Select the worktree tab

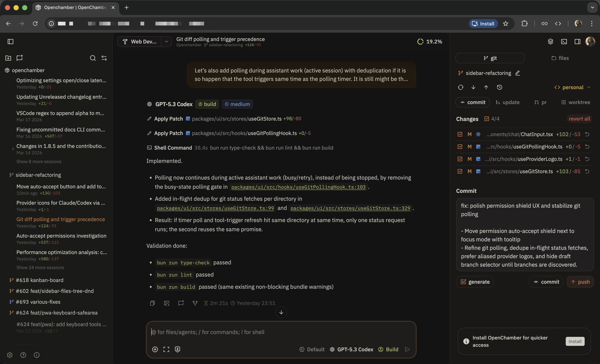pos(576,102)
